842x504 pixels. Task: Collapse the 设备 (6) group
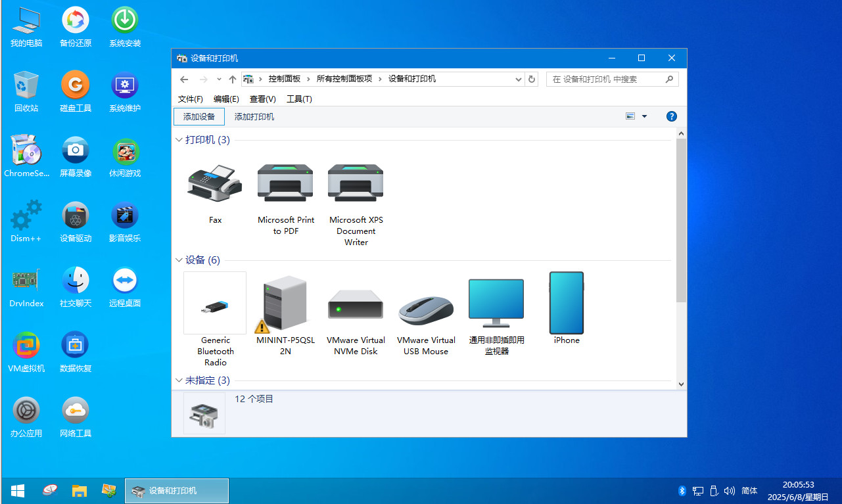pyautogui.click(x=179, y=260)
